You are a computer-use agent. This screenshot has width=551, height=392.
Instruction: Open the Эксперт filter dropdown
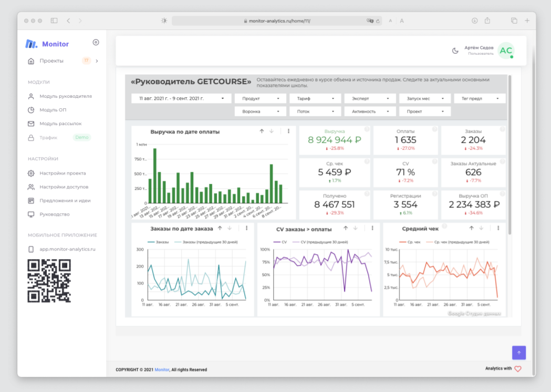[x=370, y=98]
